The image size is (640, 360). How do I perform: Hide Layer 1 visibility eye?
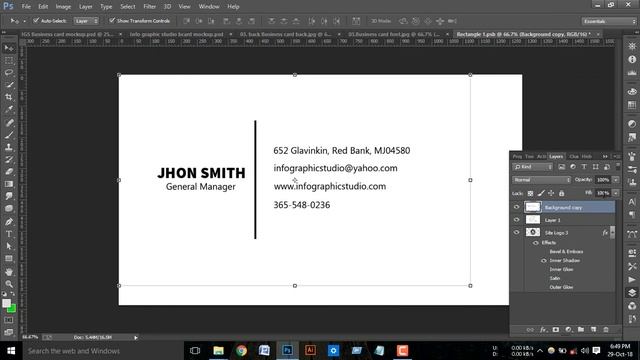(x=516, y=220)
